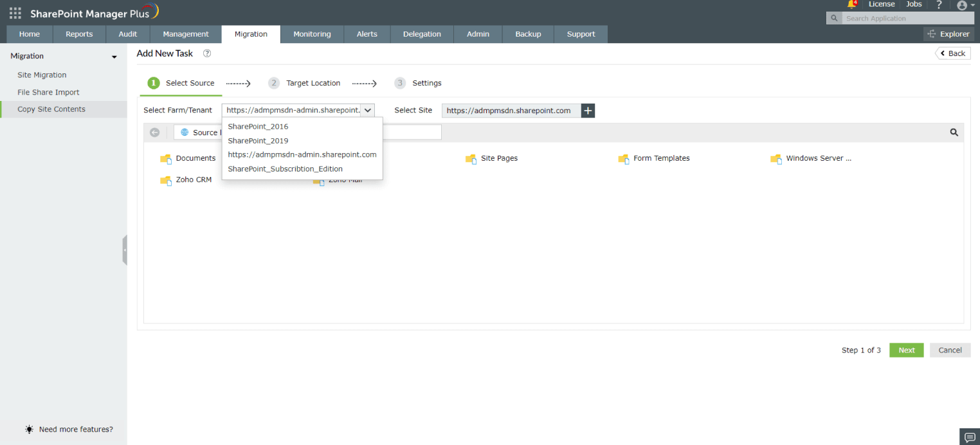Click the Form Templates label
980x445 pixels.
(x=662, y=158)
